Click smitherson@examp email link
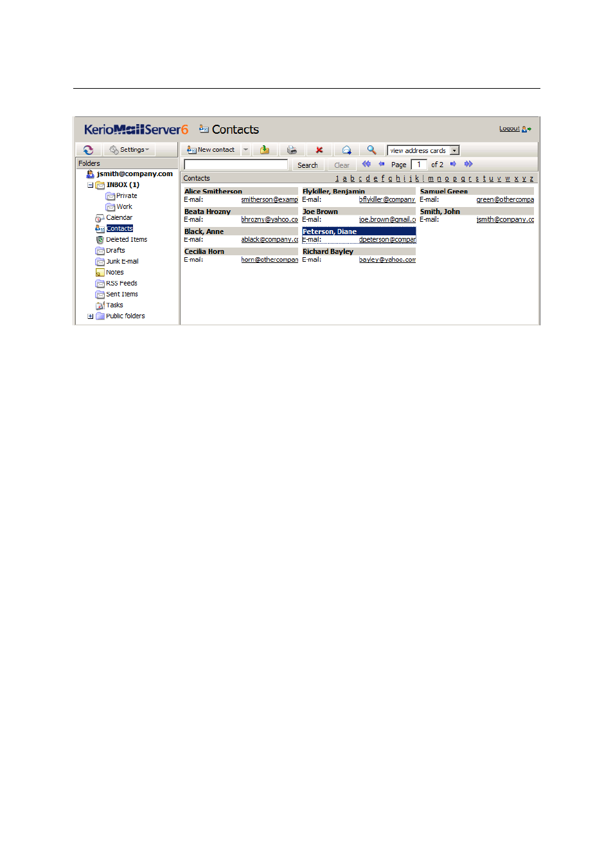Screen dimensions: 613x868 point(269,199)
